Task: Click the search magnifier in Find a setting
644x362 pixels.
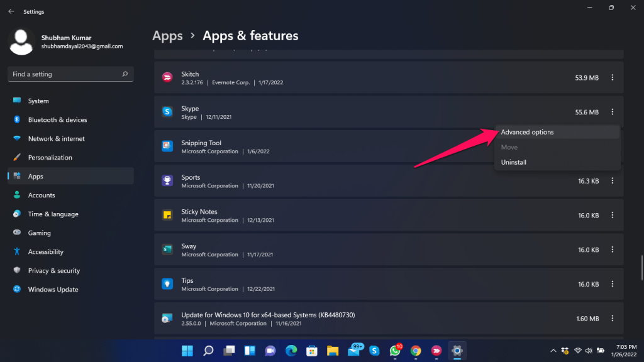Action: pyautogui.click(x=125, y=74)
